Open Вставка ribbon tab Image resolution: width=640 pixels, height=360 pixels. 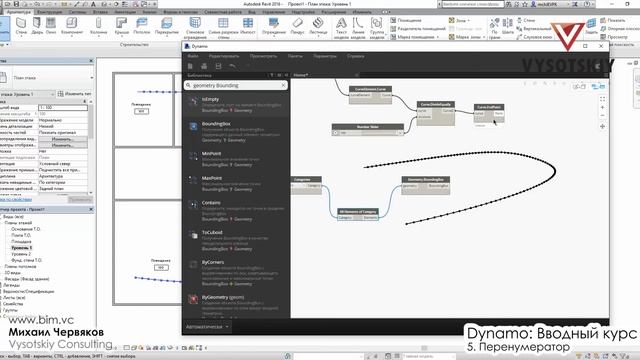[100, 12]
